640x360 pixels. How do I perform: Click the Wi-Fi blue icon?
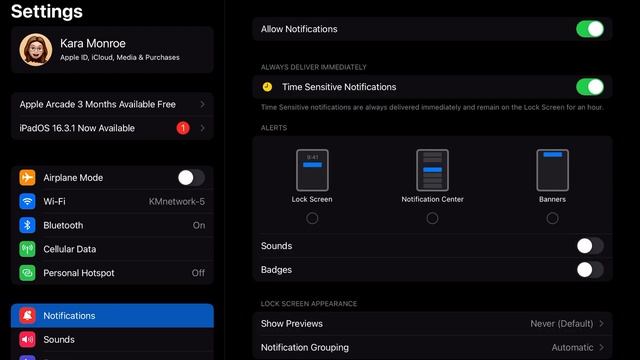click(x=27, y=201)
